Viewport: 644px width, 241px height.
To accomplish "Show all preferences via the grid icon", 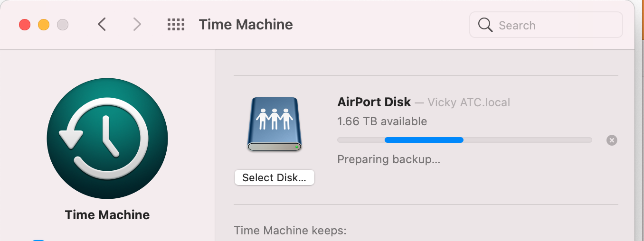I will (x=176, y=25).
